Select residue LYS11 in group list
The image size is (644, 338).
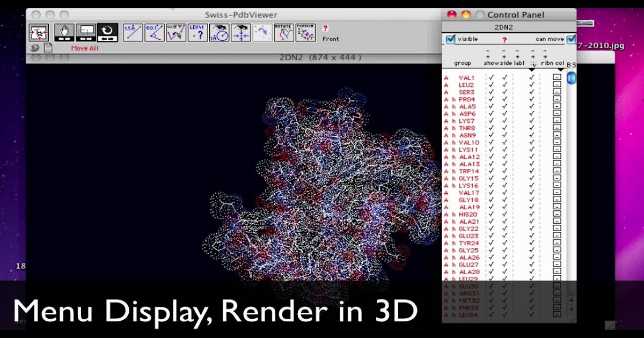click(x=468, y=150)
